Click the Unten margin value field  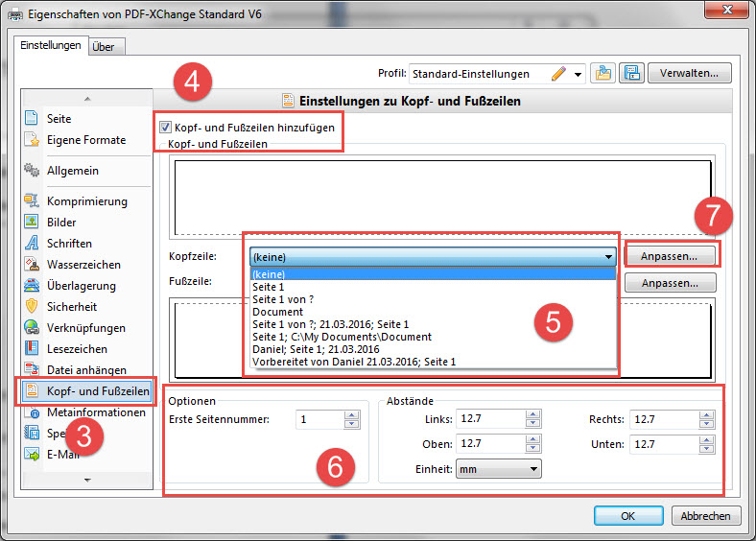[x=665, y=444]
